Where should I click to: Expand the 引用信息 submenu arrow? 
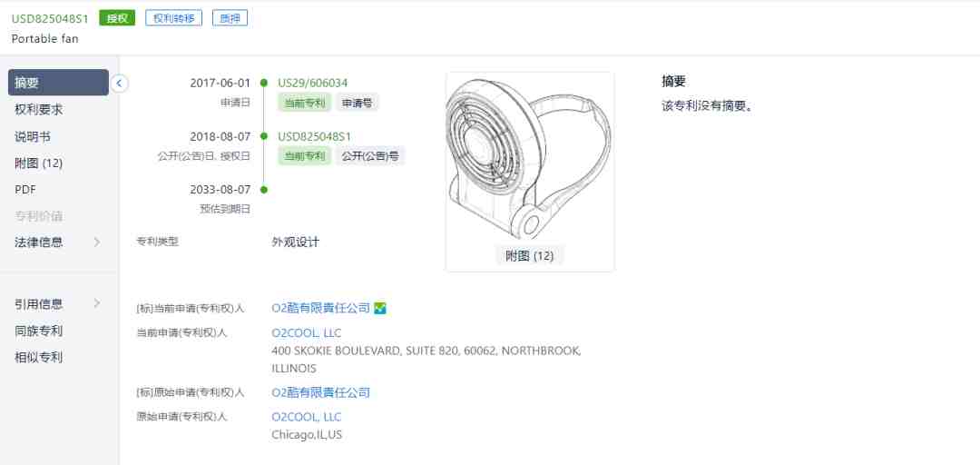[x=97, y=304]
